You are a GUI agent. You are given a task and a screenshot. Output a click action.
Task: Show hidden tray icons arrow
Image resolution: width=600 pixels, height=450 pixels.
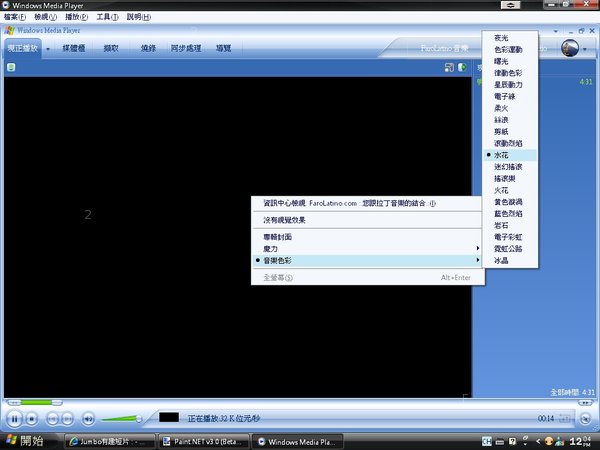point(538,442)
